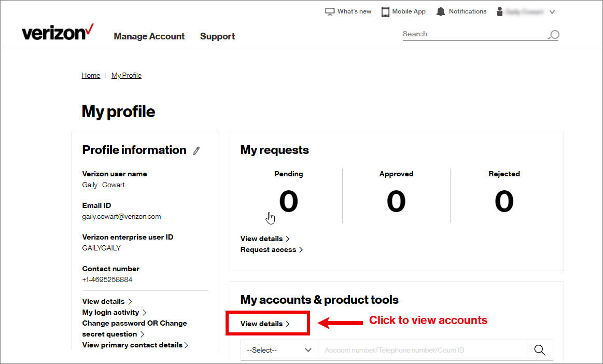View details under My accounts & product tools
603x364 pixels.
265,324
